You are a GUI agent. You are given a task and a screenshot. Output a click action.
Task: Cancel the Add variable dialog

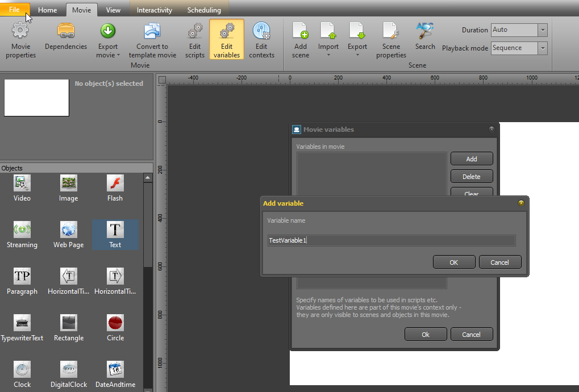pyautogui.click(x=500, y=262)
